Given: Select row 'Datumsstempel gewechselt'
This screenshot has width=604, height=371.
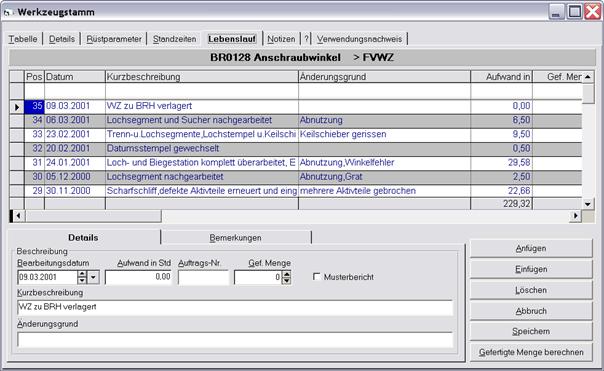Looking at the screenshot, I should click(x=295, y=148).
